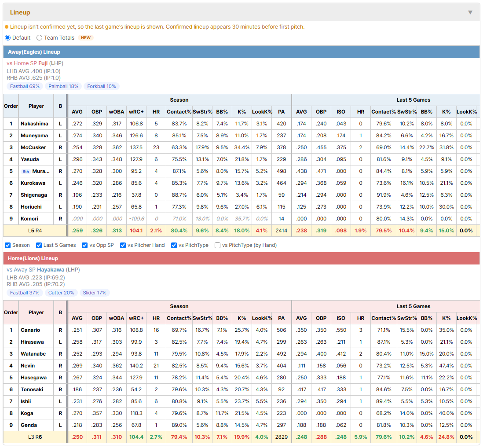Click the Fastball 37% pitch tag
The image size is (483, 448).
tap(25, 293)
